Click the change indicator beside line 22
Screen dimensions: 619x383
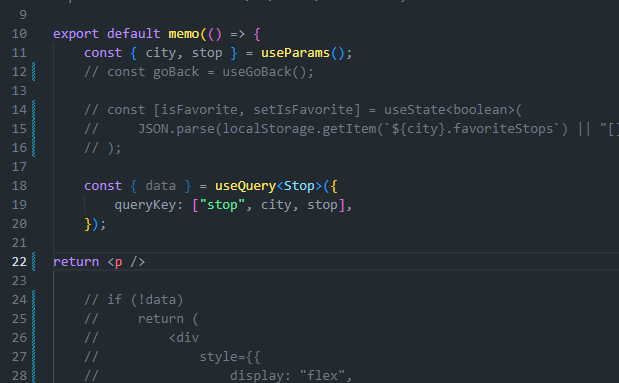[x=34, y=261]
